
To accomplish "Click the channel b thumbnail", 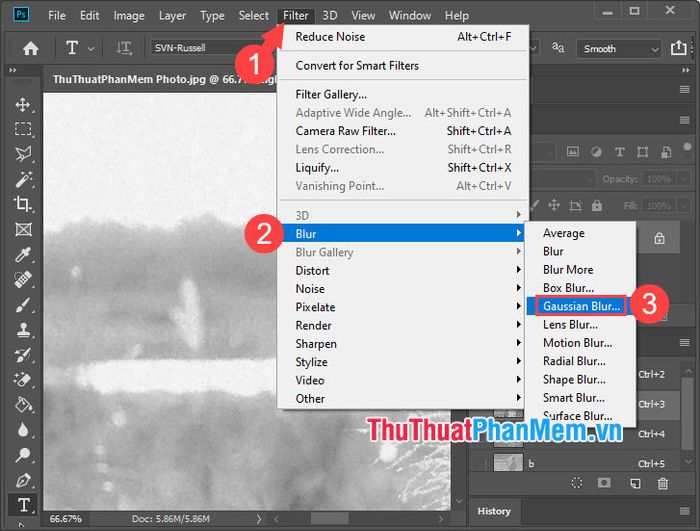I will 508,463.
